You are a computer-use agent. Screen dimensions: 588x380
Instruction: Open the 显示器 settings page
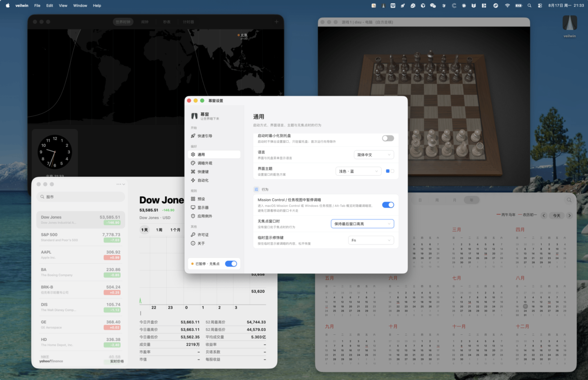[x=214, y=207]
